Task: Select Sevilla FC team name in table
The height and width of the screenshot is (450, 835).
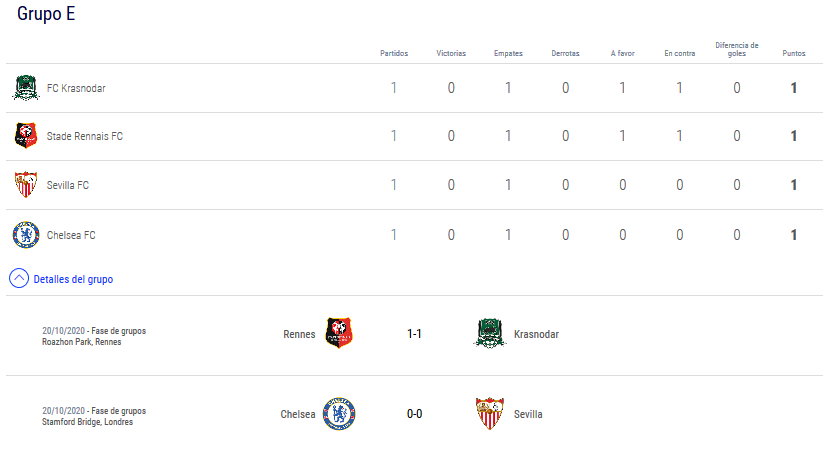Action: point(68,185)
